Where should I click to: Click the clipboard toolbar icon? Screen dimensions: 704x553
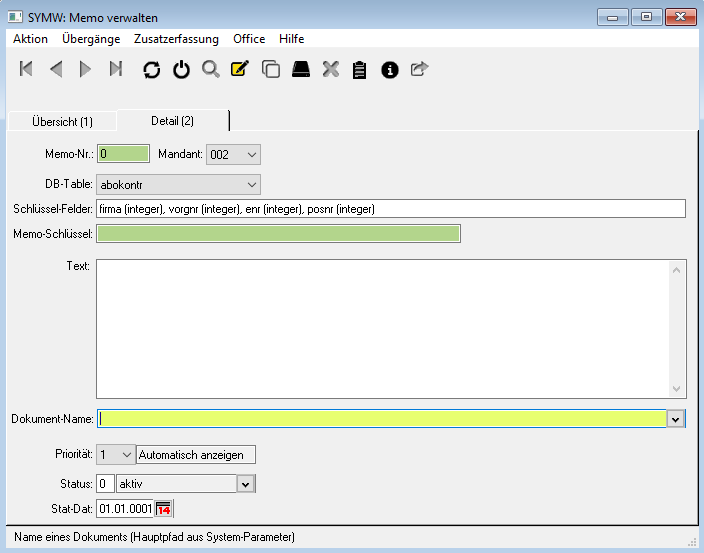click(x=360, y=69)
